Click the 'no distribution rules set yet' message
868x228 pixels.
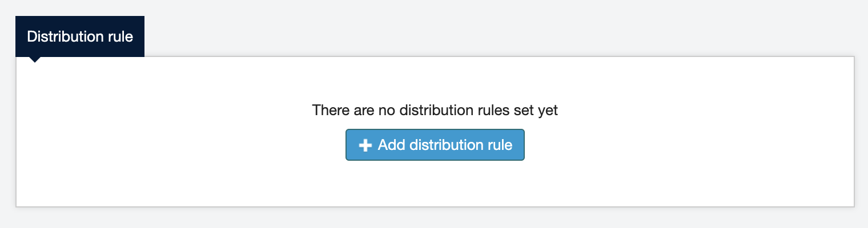click(x=435, y=110)
